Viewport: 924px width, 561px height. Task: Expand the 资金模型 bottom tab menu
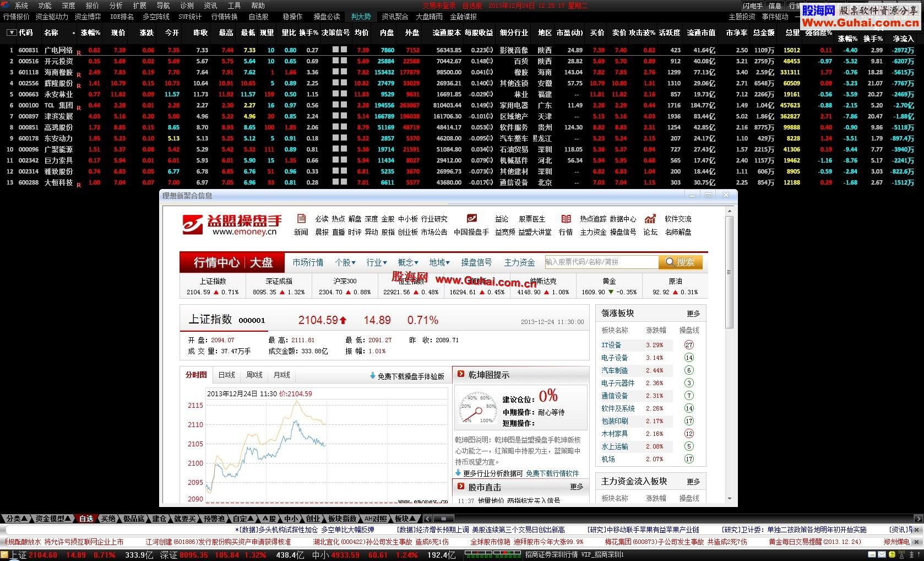53,519
